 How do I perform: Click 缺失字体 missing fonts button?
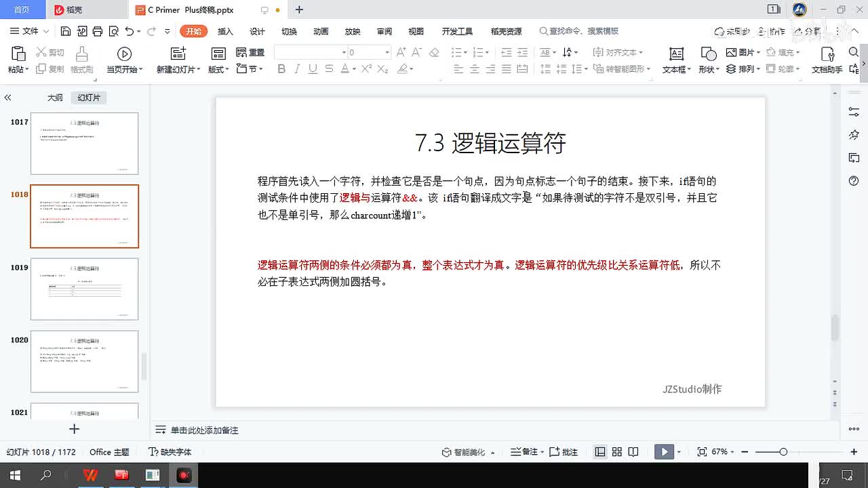tap(170, 451)
